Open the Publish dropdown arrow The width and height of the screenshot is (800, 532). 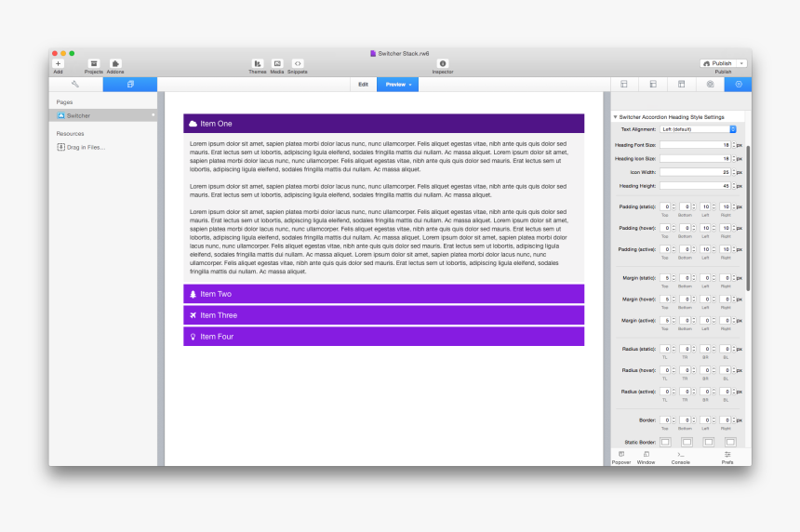(741, 63)
